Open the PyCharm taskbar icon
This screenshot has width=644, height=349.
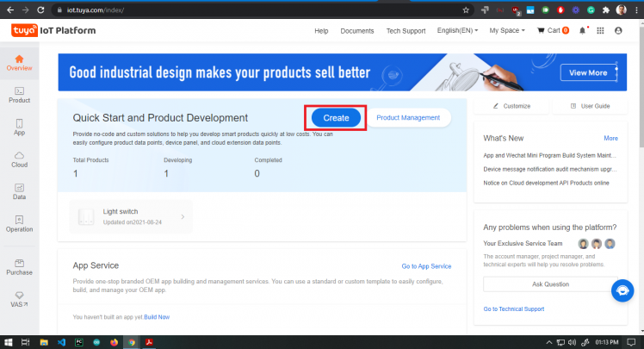pos(79,342)
